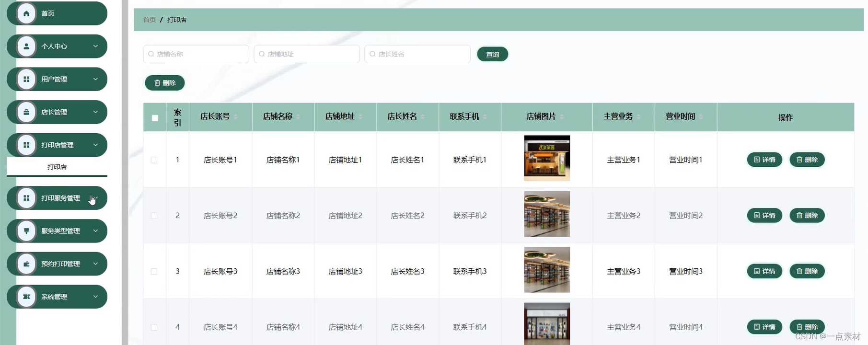
Task: Focus the 店长姓名 search field
Action: (x=417, y=54)
